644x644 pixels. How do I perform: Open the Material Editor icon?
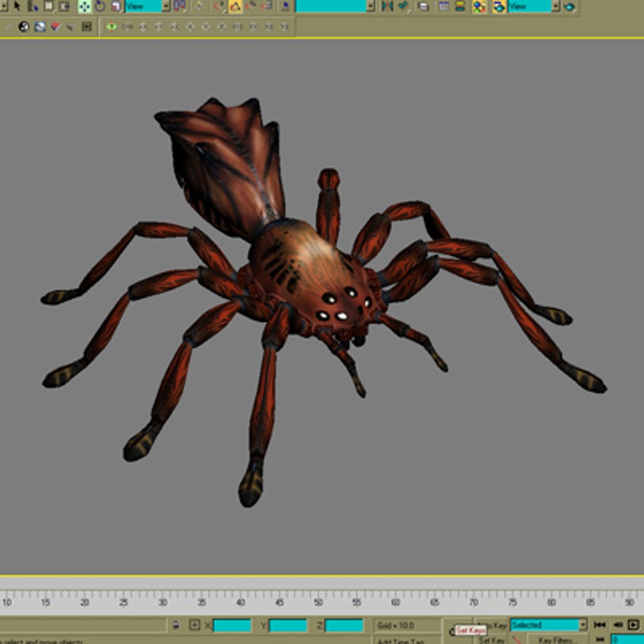tap(479, 6)
